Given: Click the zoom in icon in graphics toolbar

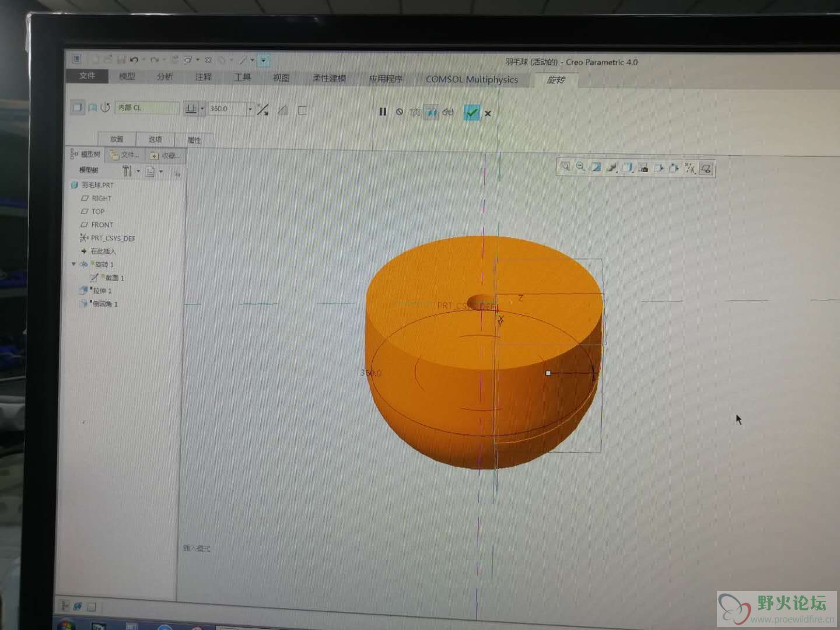Looking at the screenshot, I should click(565, 167).
